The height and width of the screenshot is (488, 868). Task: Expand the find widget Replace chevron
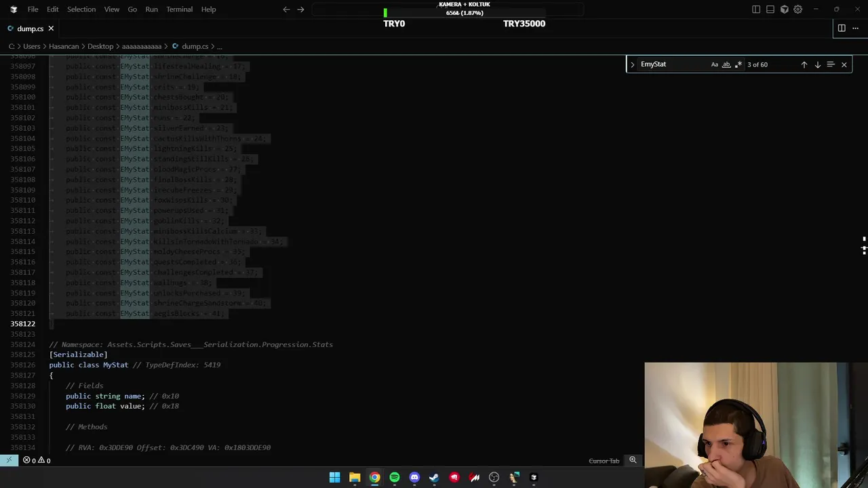point(632,64)
